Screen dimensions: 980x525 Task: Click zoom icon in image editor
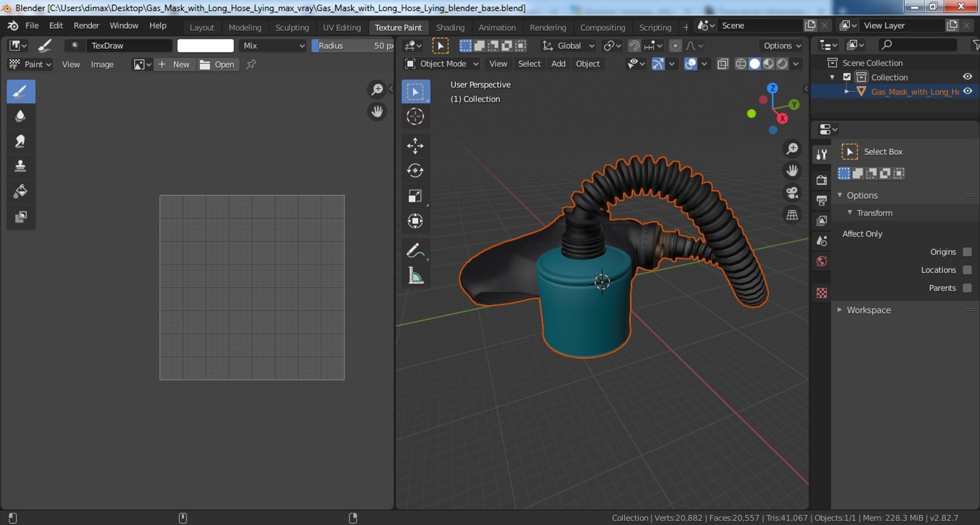(377, 89)
